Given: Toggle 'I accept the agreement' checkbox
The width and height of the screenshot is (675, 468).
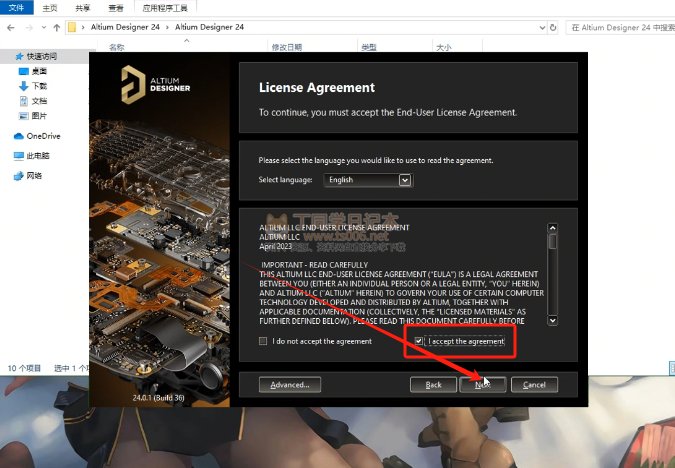Looking at the screenshot, I should [x=418, y=341].
